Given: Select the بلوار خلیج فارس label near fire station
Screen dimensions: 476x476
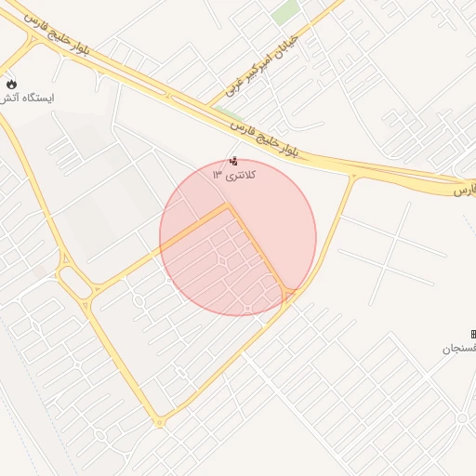Looking at the screenshot, I should pyautogui.click(x=57, y=34).
